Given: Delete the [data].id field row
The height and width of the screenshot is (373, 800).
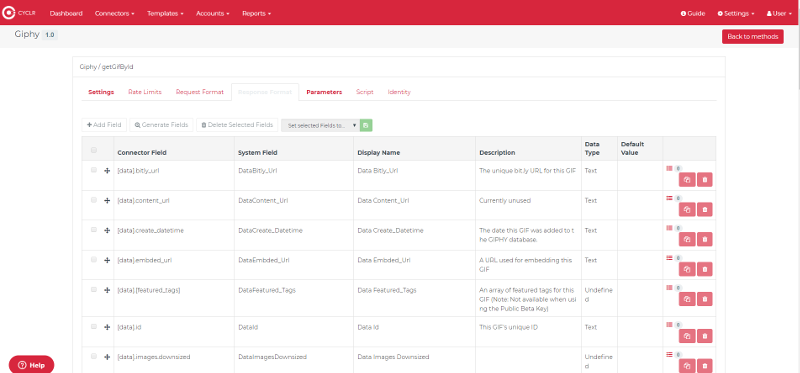Looking at the screenshot, I should tap(705, 336).
